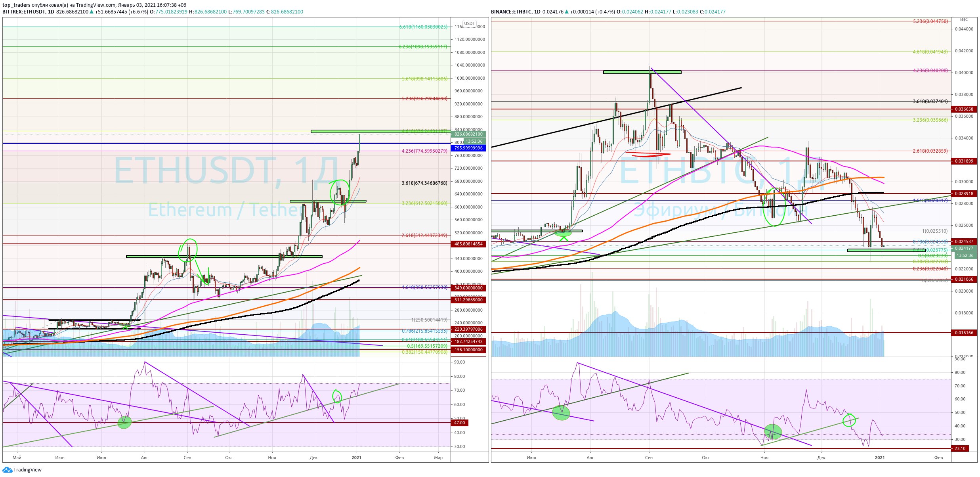Viewport: 980px width, 477px height.
Task: Click the current ETHBTC price label 0.024177
Action: point(964,249)
